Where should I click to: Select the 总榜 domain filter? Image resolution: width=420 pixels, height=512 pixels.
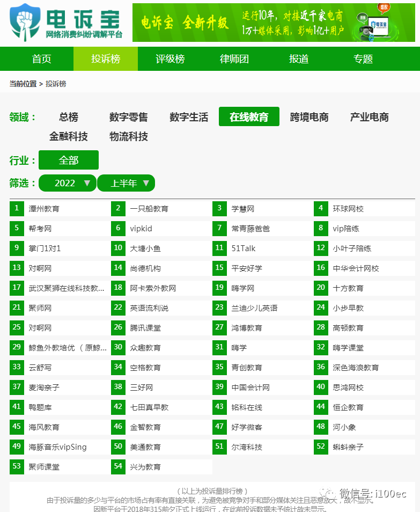[x=69, y=117]
